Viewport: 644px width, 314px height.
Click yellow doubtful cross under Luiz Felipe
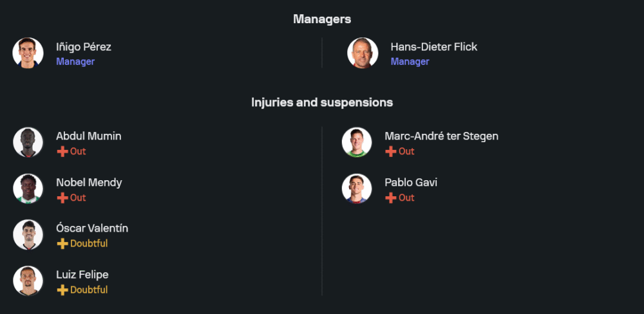(62, 290)
